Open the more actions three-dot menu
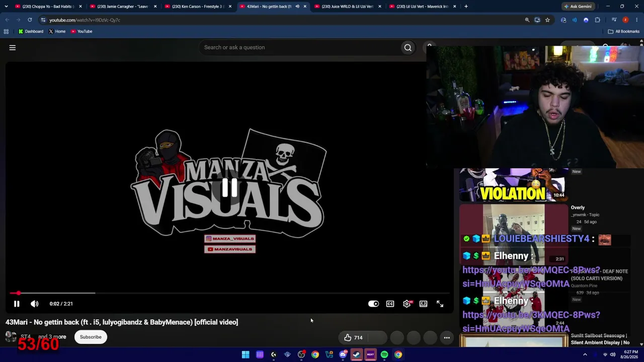This screenshot has width=644, height=362. tap(447, 338)
